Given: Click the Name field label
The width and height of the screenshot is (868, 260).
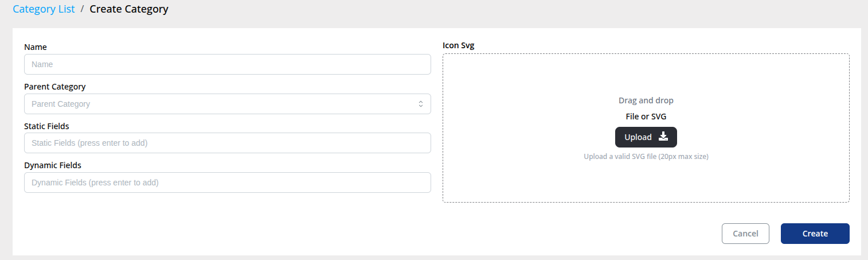Looking at the screenshot, I should coord(36,47).
